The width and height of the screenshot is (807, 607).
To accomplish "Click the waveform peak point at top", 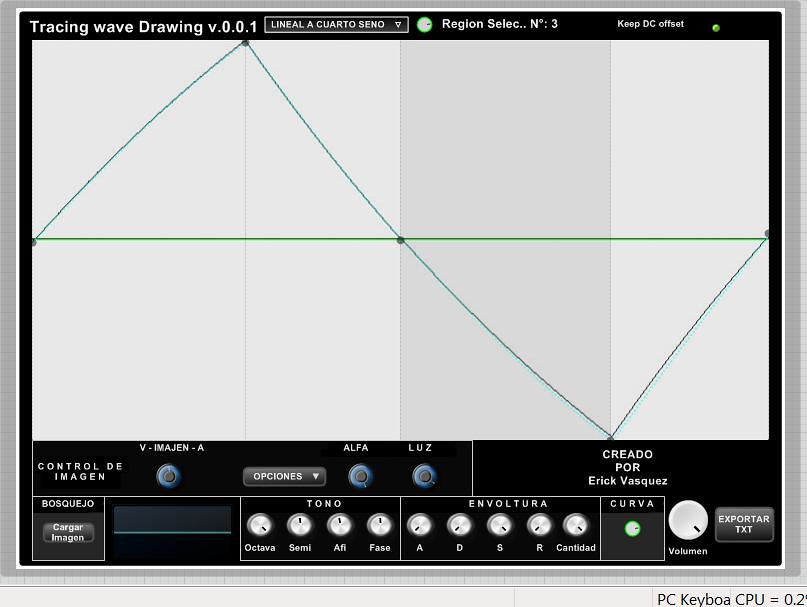I will point(245,43).
